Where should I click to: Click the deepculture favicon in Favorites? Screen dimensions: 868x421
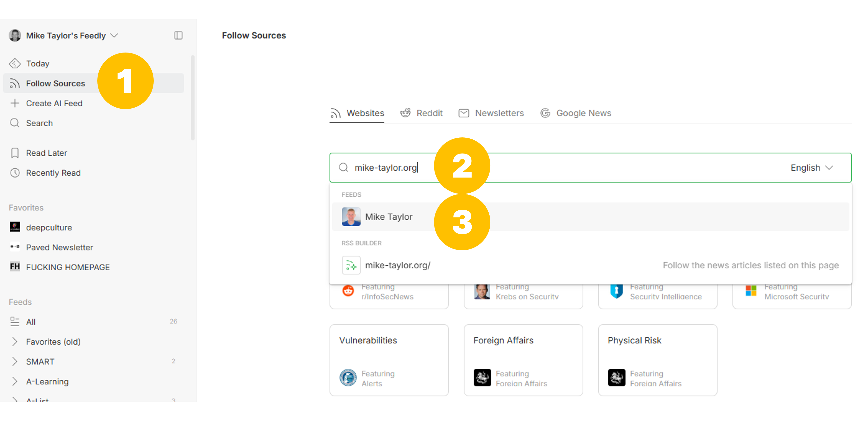(15, 227)
